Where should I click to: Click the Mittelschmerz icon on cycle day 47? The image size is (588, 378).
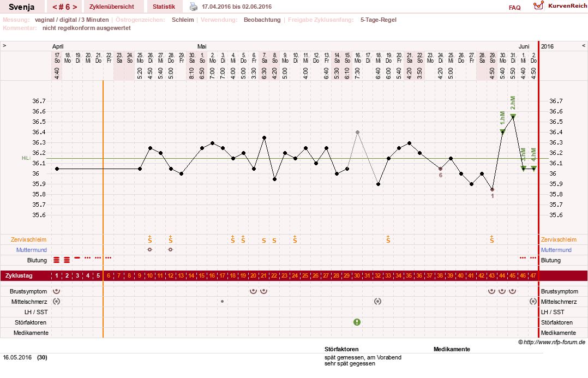click(x=533, y=301)
